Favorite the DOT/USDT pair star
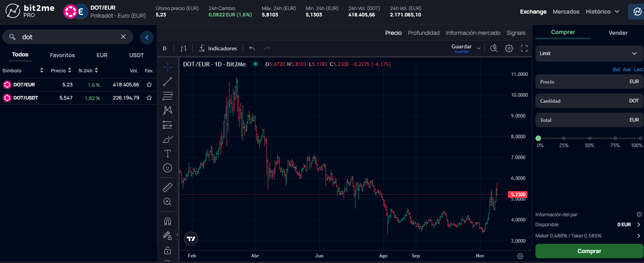 149,98
